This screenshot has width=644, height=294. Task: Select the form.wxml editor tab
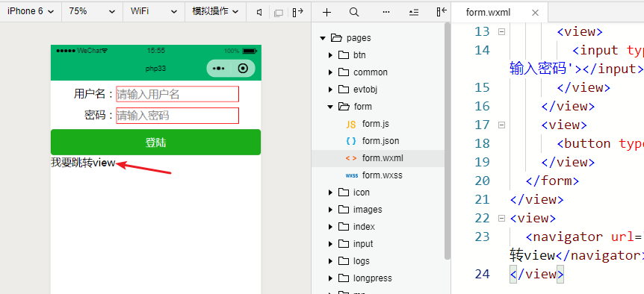click(x=489, y=13)
